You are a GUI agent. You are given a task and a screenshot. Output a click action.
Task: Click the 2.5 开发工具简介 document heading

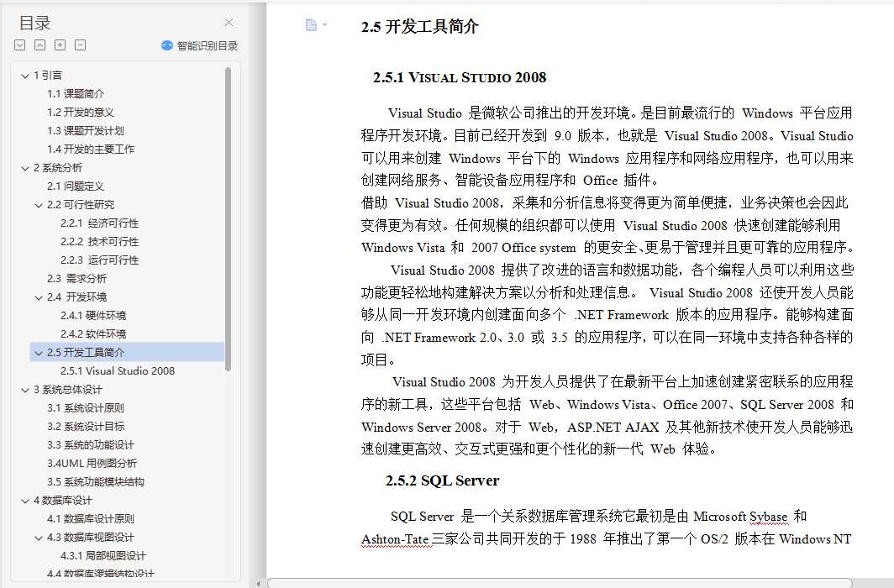point(419,27)
